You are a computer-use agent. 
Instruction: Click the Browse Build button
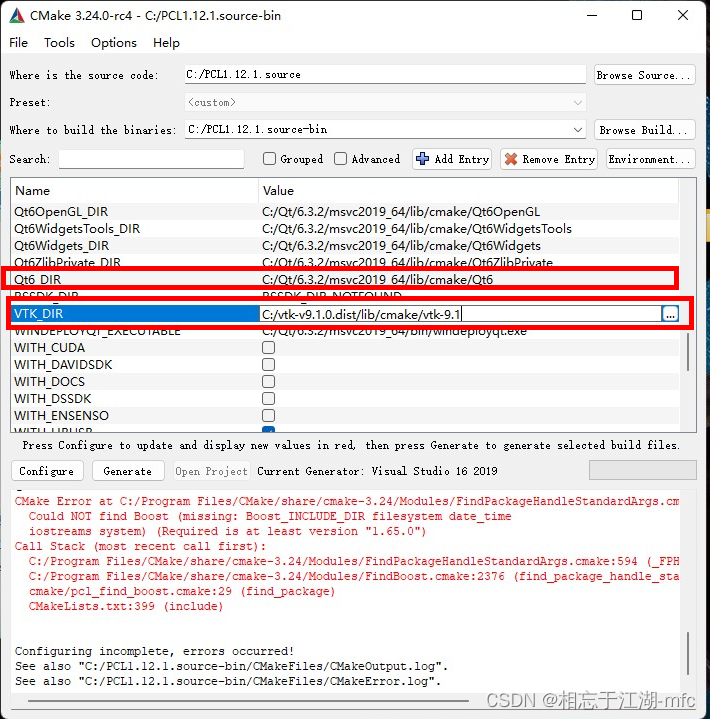644,130
